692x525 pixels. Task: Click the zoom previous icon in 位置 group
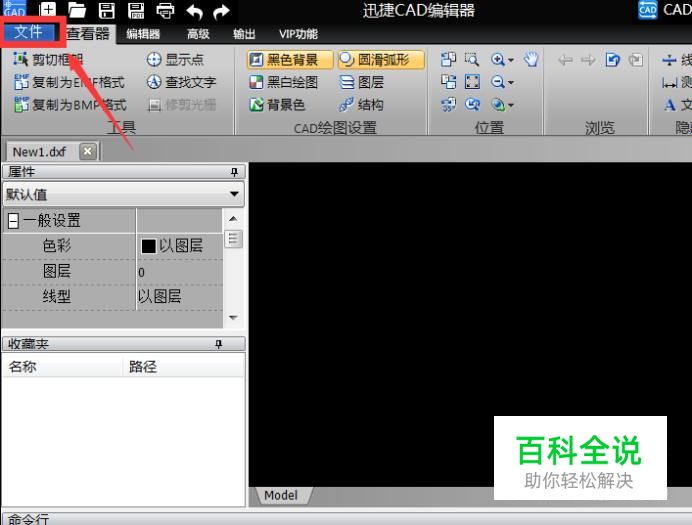click(x=472, y=105)
